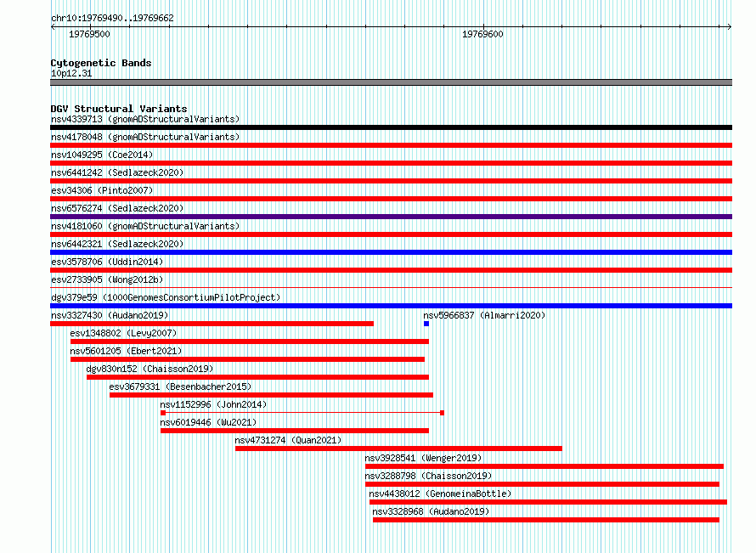Click ruler position label 19769600
Screen dimensions: 756x553
point(482,34)
